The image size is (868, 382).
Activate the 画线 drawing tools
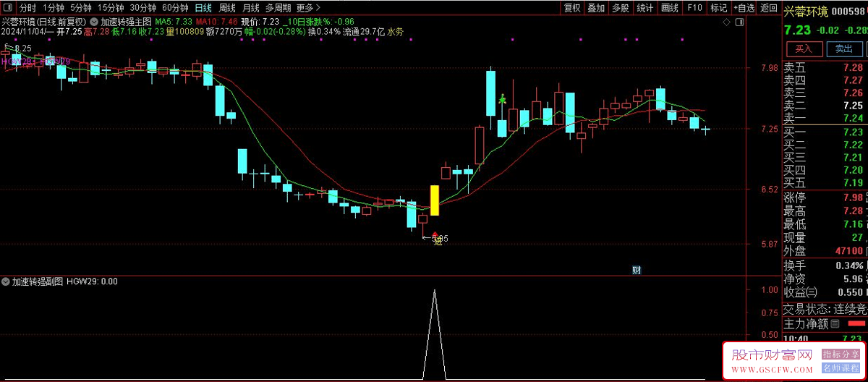click(670, 8)
